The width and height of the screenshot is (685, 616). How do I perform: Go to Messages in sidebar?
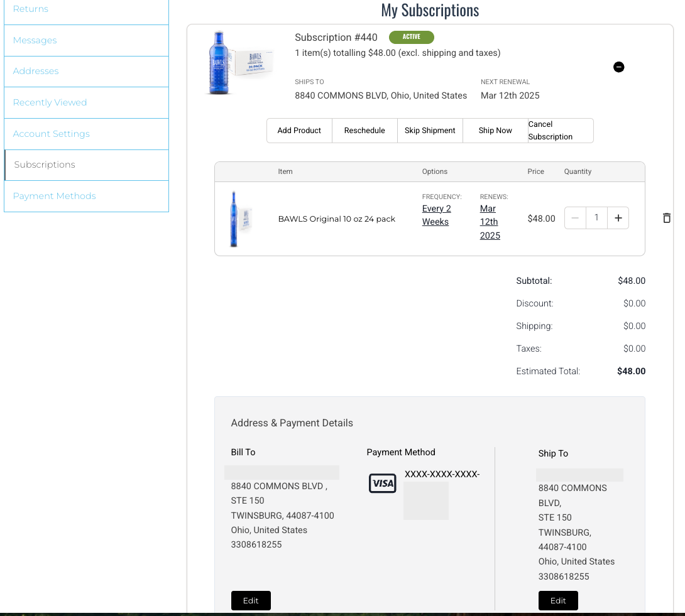pos(86,41)
